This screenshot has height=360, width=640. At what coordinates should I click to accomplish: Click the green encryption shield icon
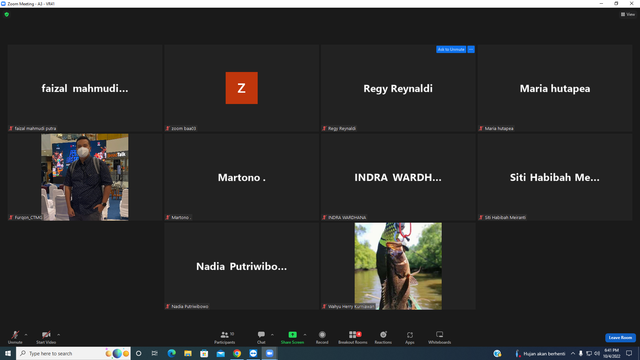[x=7, y=14]
